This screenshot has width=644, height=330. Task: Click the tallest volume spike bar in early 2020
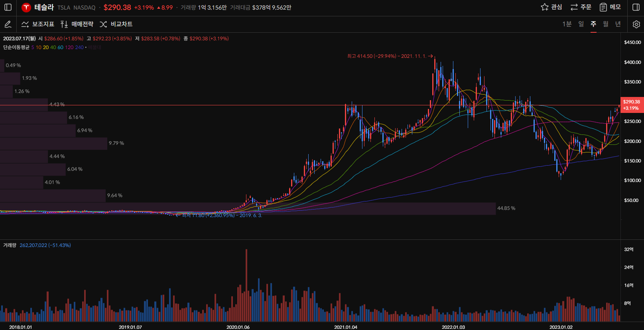[246, 285]
